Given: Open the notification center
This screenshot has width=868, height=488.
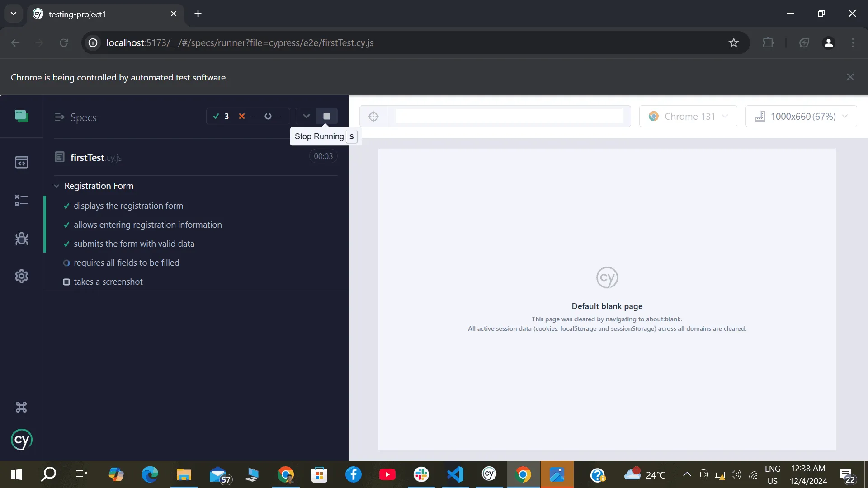Looking at the screenshot, I should tap(847, 475).
